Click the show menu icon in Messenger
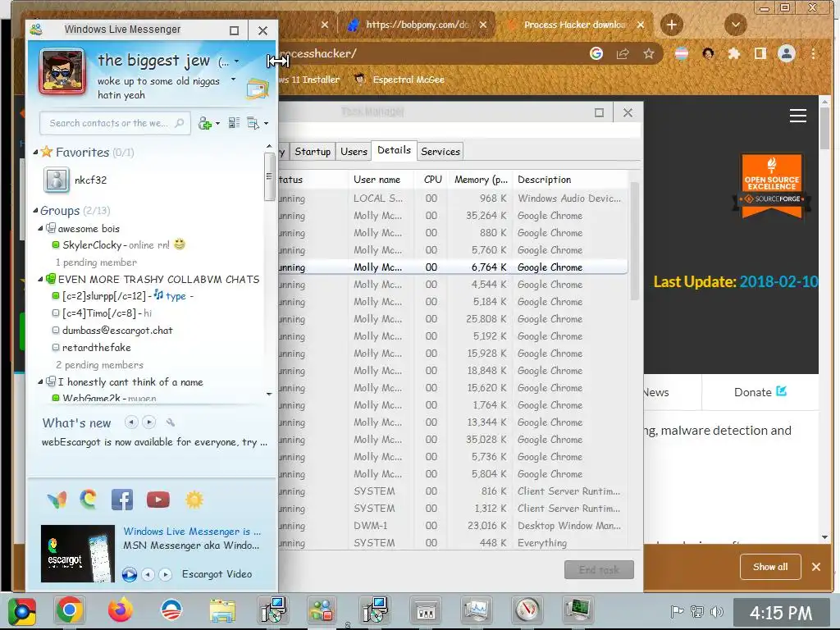Screen dimensions: 840x630 click(253, 123)
